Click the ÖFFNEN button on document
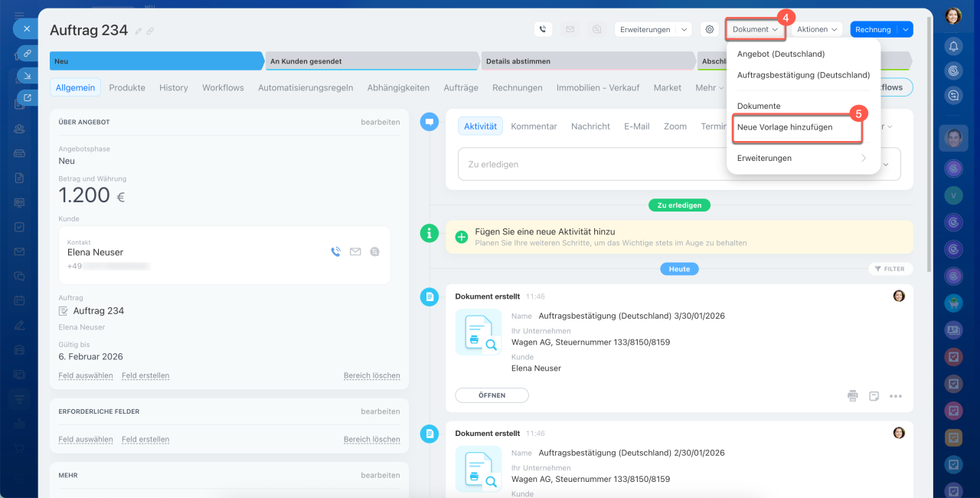Viewport: 980px width, 498px height. click(x=492, y=395)
